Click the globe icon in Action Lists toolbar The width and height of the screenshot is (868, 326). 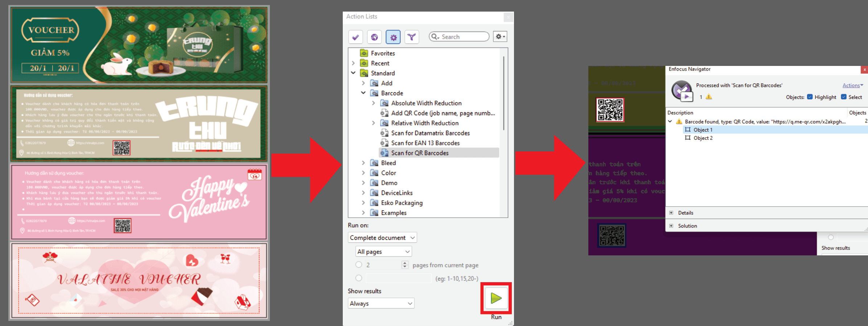coord(374,37)
